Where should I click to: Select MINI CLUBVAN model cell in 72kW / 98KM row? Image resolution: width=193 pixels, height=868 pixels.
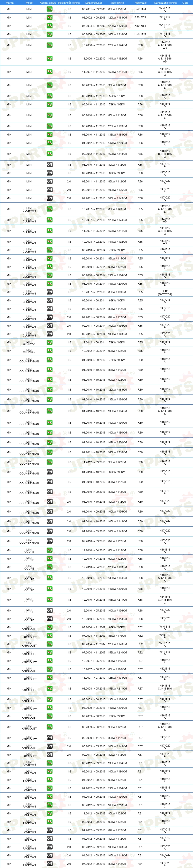pos(29,342)
